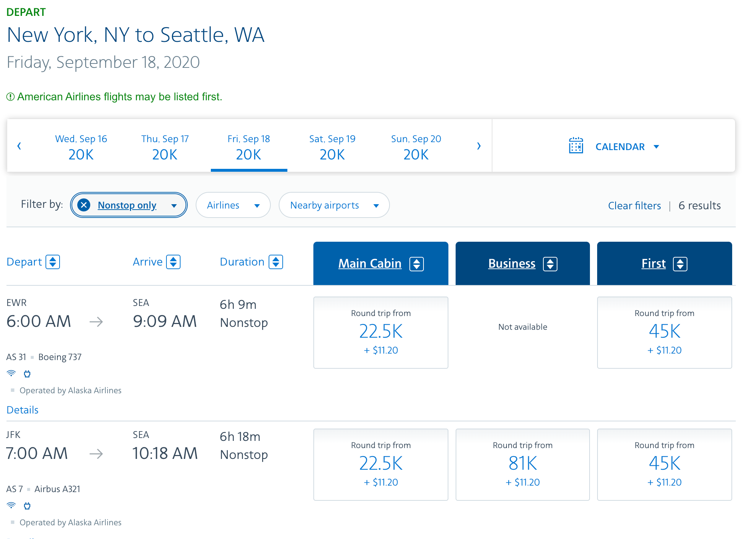
Task: Expand the Nearby airports dropdown
Action: click(x=334, y=205)
